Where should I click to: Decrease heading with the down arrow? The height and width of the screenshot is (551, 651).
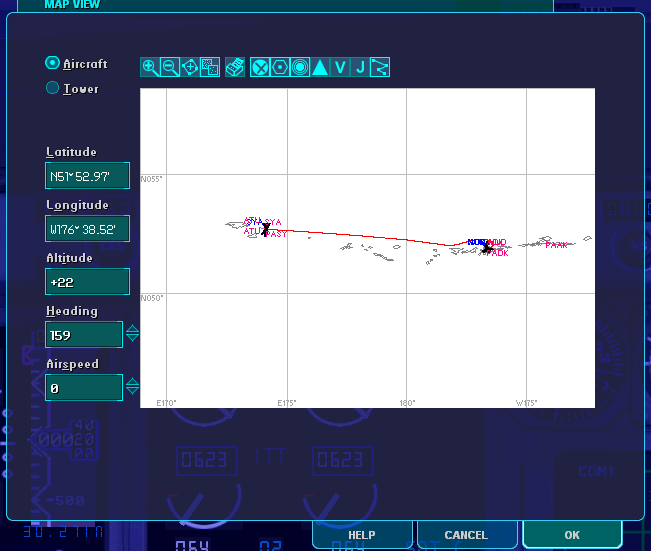[132, 338]
